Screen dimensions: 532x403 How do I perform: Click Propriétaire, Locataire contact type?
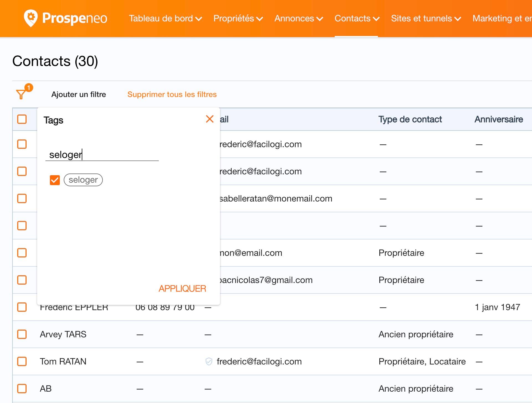point(422,362)
